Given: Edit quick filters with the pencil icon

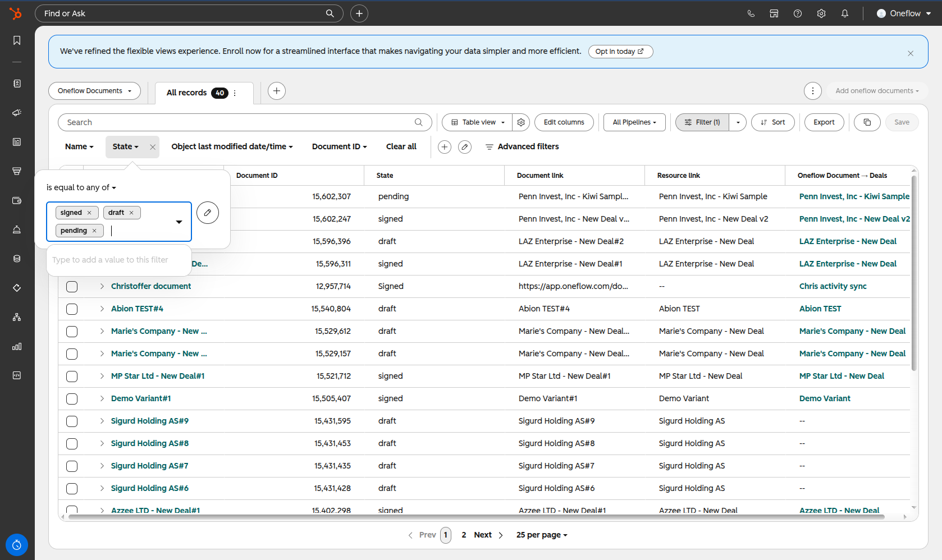Looking at the screenshot, I should pos(465,147).
